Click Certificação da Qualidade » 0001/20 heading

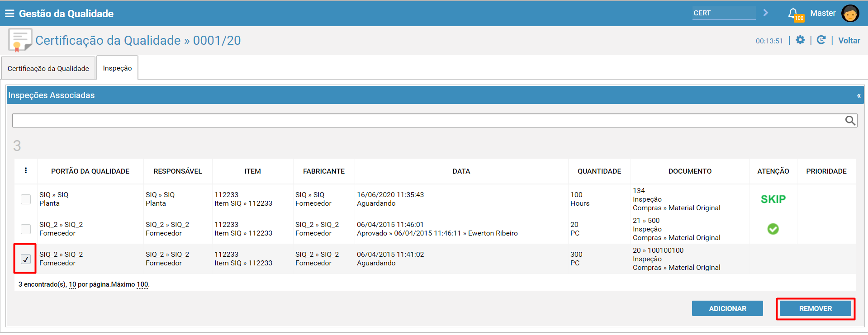click(x=138, y=40)
